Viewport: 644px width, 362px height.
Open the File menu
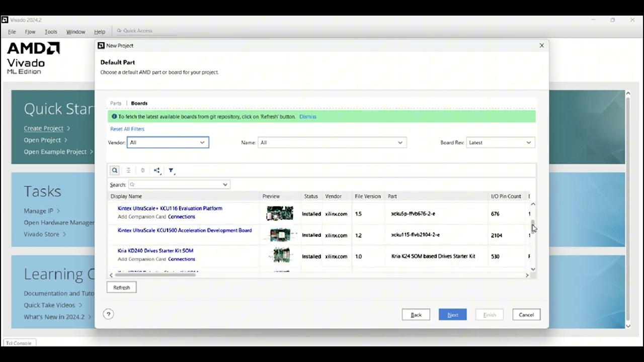tap(12, 32)
